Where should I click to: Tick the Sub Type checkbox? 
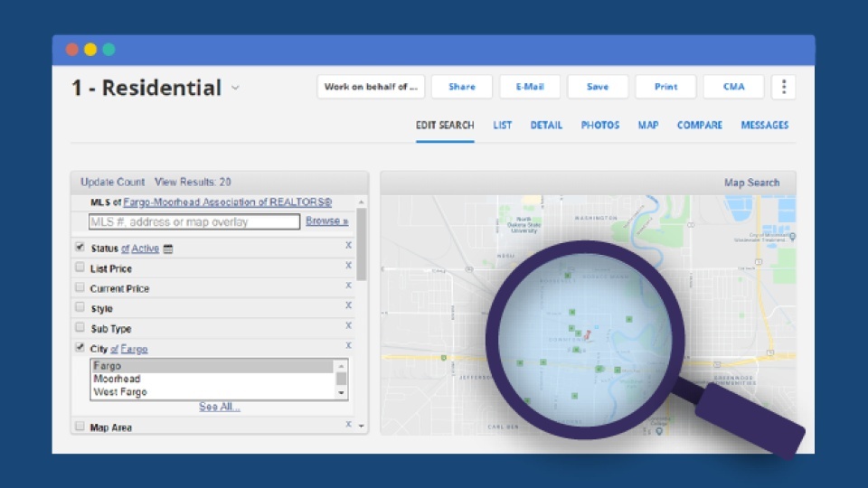pyautogui.click(x=80, y=327)
